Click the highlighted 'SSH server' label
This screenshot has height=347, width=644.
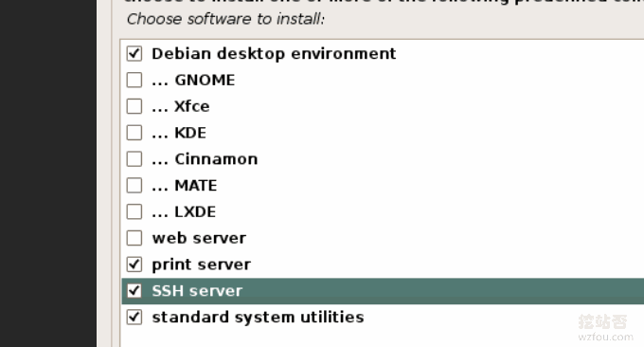pos(197,291)
